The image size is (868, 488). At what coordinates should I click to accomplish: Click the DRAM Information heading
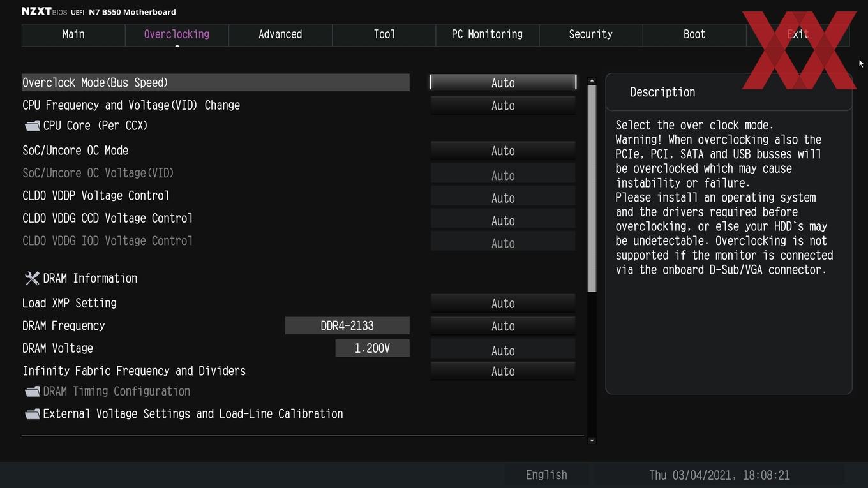click(x=90, y=278)
